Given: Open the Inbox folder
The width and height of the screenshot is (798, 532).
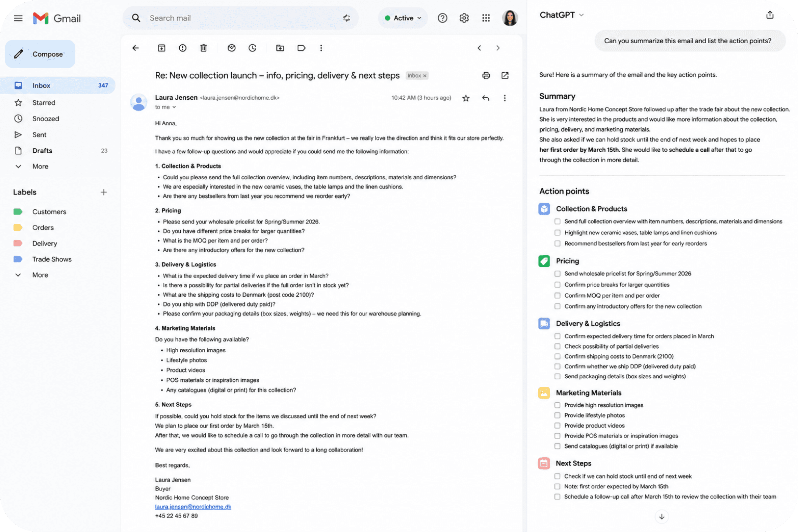Looking at the screenshot, I should click(x=58, y=85).
